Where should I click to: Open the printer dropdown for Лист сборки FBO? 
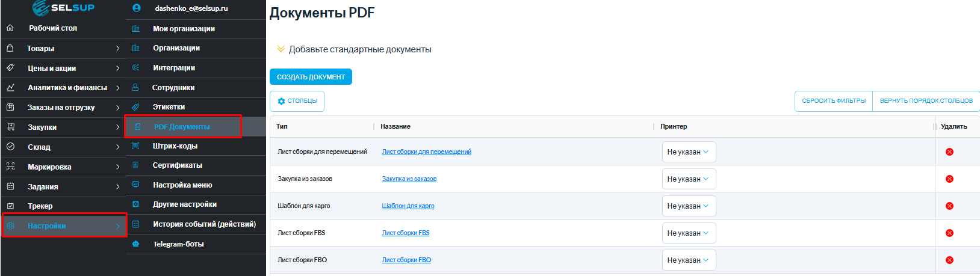pos(689,260)
